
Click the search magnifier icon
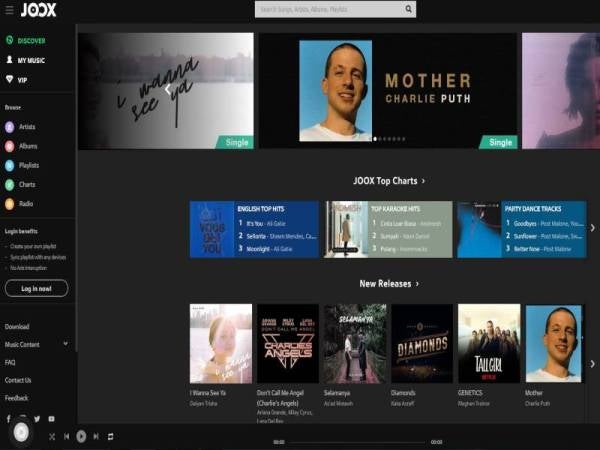click(x=408, y=9)
